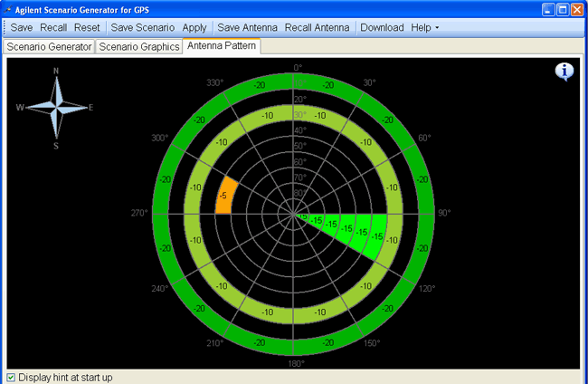This screenshot has width=588, height=384.
Task: Toggle the Display hint at start up checkbox
Action: click(11, 377)
